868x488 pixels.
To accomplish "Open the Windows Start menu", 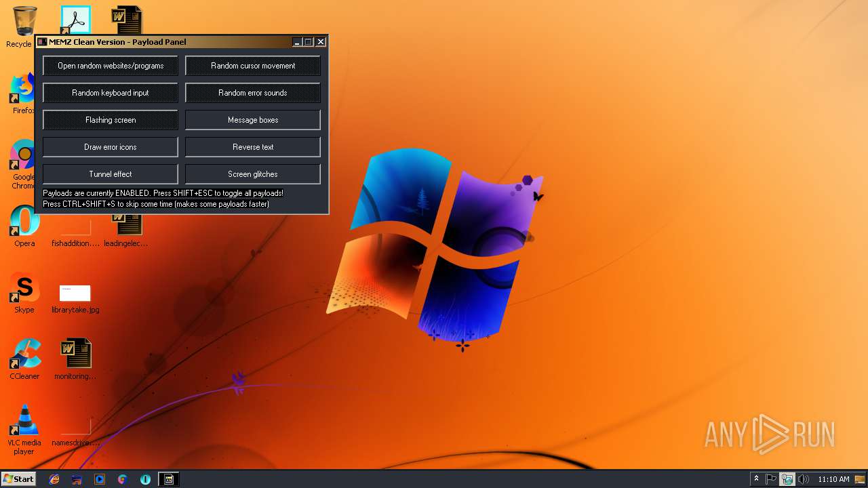I will pyautogui.click(x=19, y=479).
